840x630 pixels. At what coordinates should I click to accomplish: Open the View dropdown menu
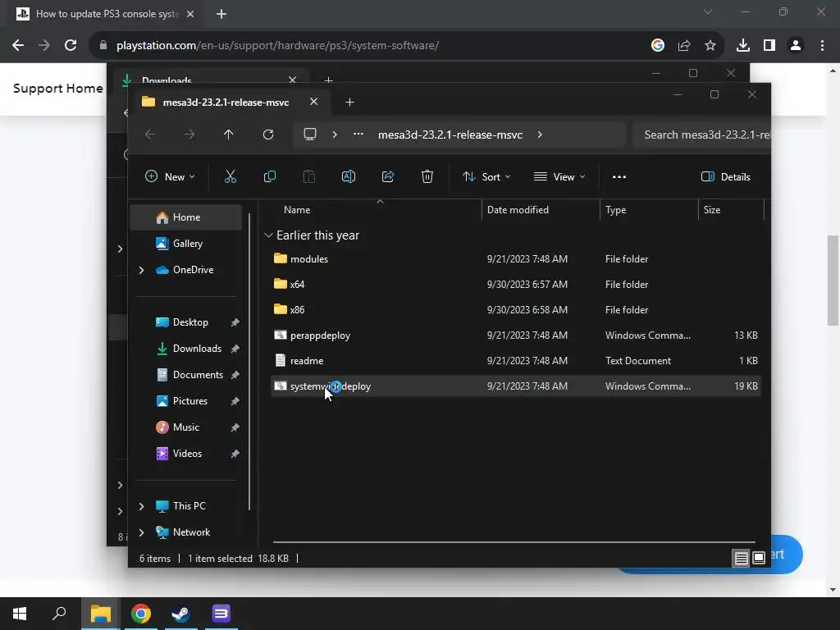pyautogui.click(x=559, y=177)
